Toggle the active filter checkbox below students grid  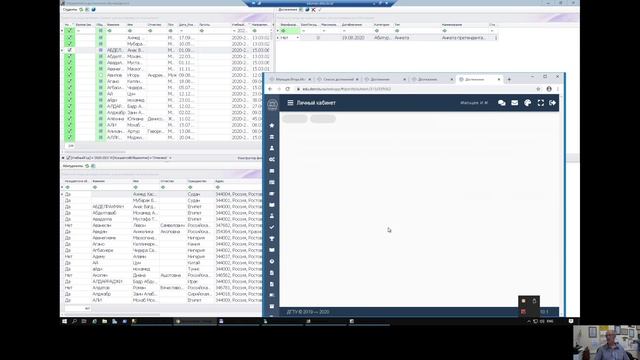(68, 158)
